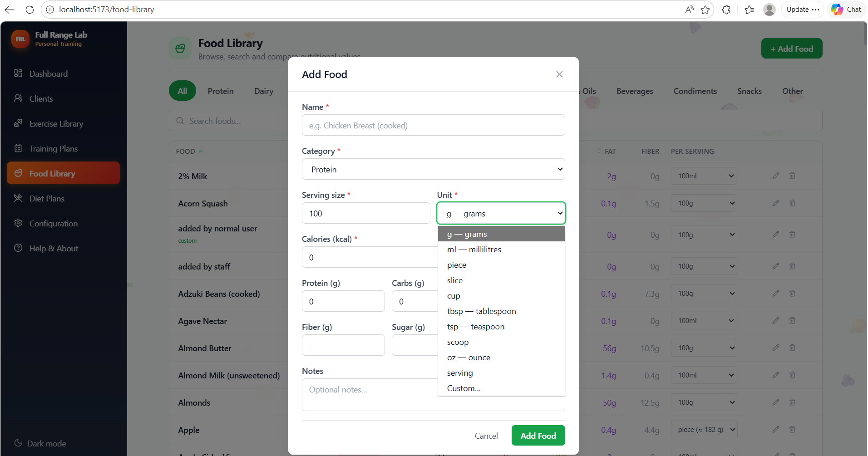Reload the page with the browser refresh icon
Screen dimensions: 868x456
point(30,10)
